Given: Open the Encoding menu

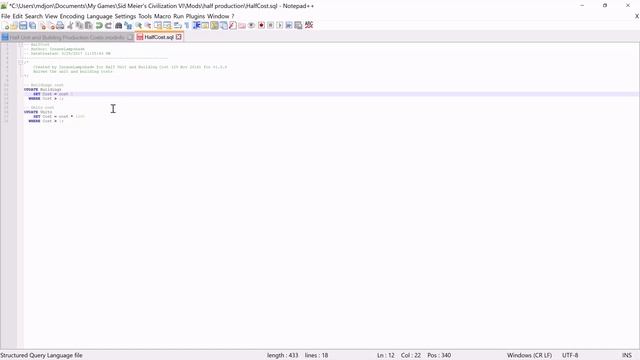Looking at the screenshot, I should (72, 16).
